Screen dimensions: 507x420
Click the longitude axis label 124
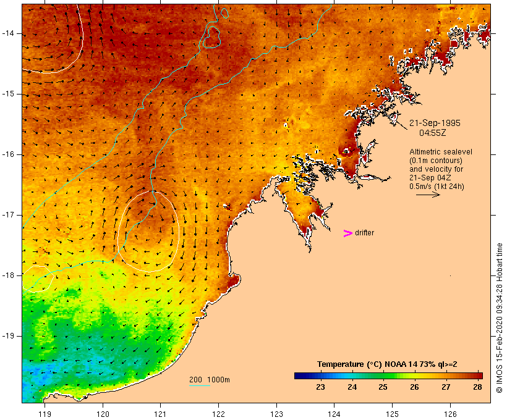click(x=334, y=414)
